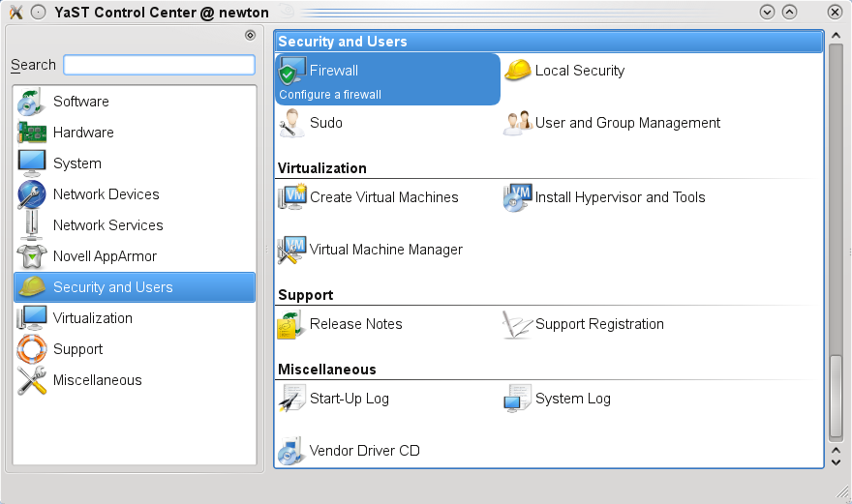This screenshot has height=504, width=852.
Task: Select 'Network Devices' in the category list
Action: click(x=106, y=194)
